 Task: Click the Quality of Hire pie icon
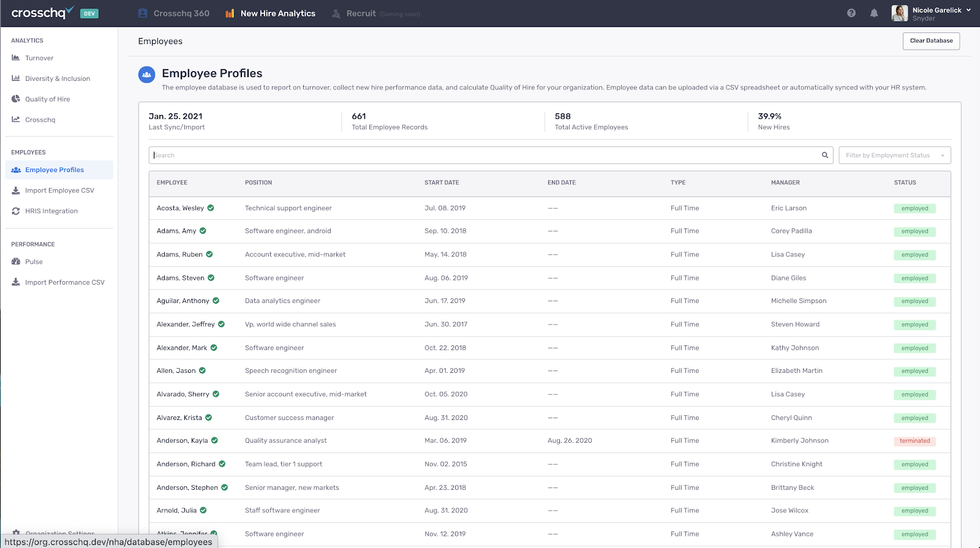pyautogui.click(x=16, y=99)
